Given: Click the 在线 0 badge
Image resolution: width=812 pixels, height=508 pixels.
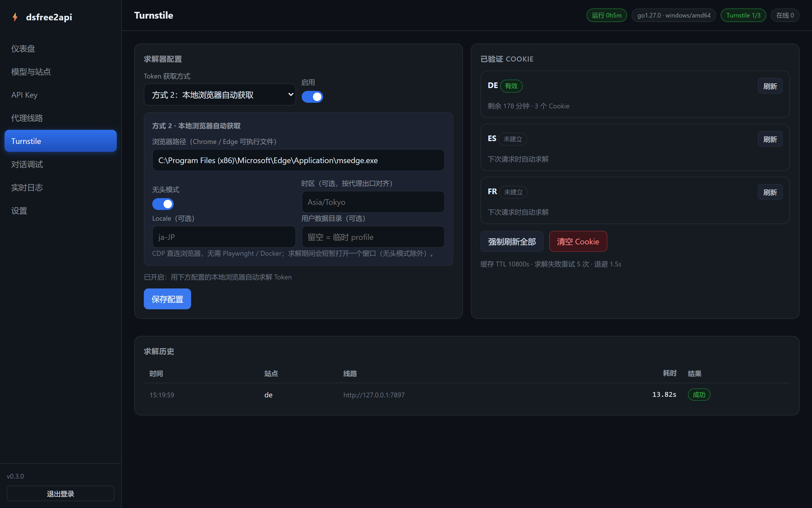Looking at the screenshot, I should point(785,16).
